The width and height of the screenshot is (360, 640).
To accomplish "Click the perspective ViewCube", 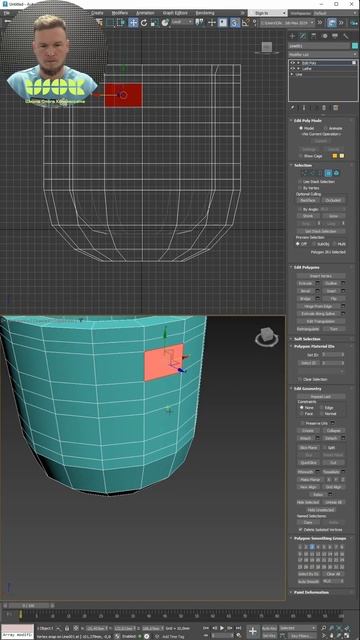I will (x=267, y=337).
